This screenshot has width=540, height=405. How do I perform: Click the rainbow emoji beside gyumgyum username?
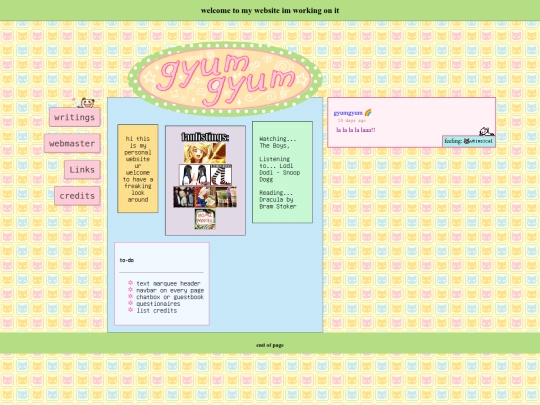[x=368, y=113]
